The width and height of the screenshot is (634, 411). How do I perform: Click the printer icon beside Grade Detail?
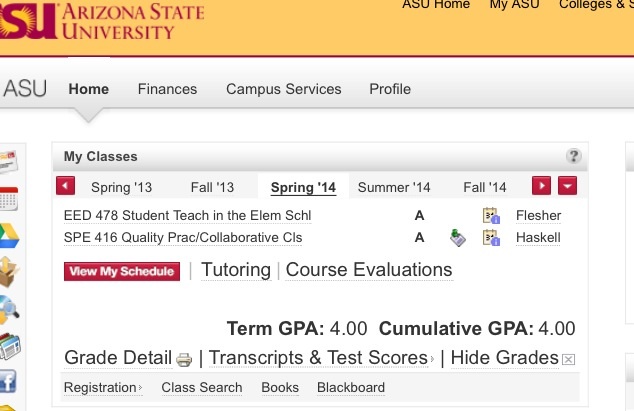[x=184, y=359]
